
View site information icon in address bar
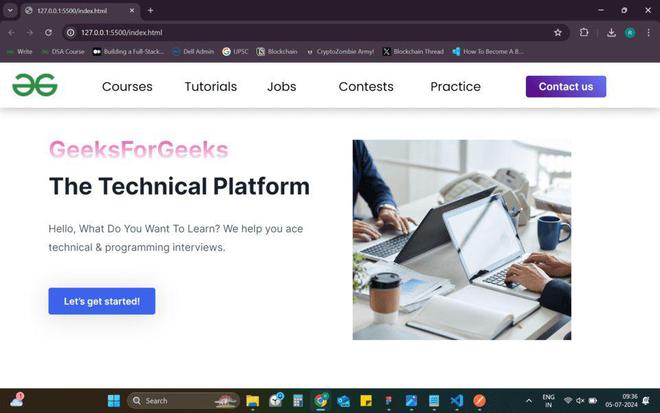(x=71, y=32)
